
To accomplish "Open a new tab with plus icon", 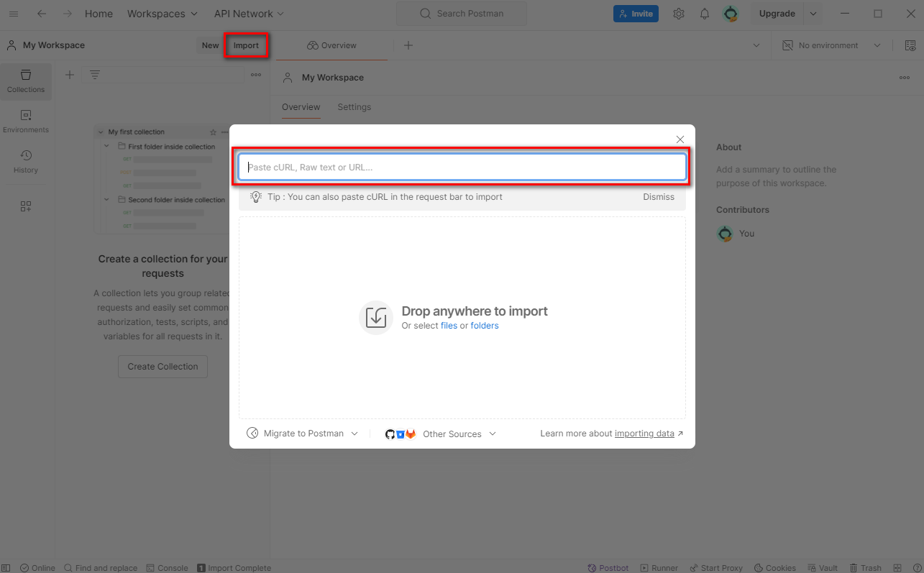I will coord(408,45).
